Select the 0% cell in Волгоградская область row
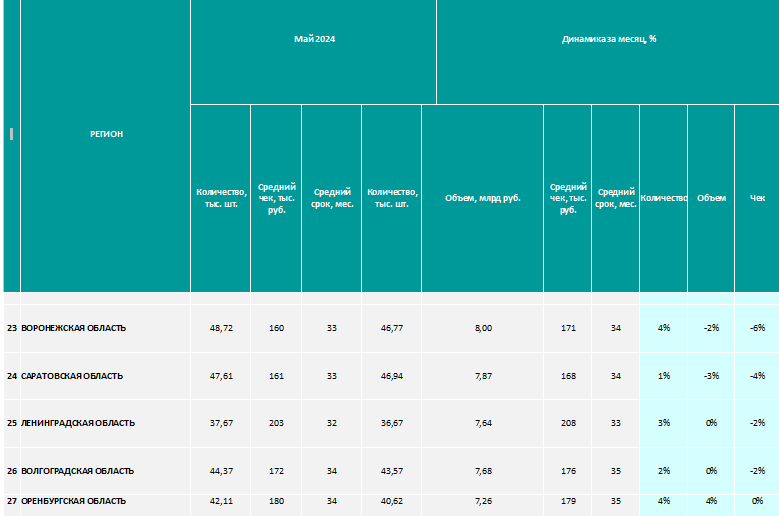779x516 pixels. [x=711, y=471]
